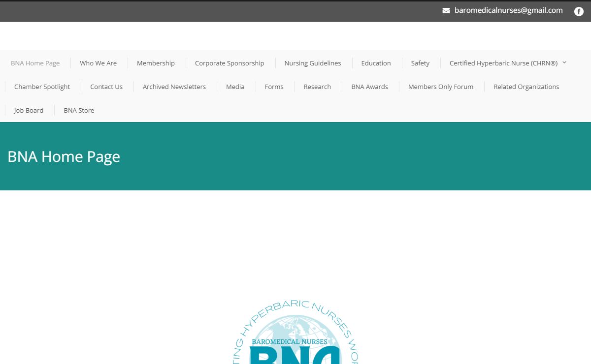The width and height of the screenshot is (591, 364).
Task: Navigate to Education menu item
Action: tap(376, 63)
